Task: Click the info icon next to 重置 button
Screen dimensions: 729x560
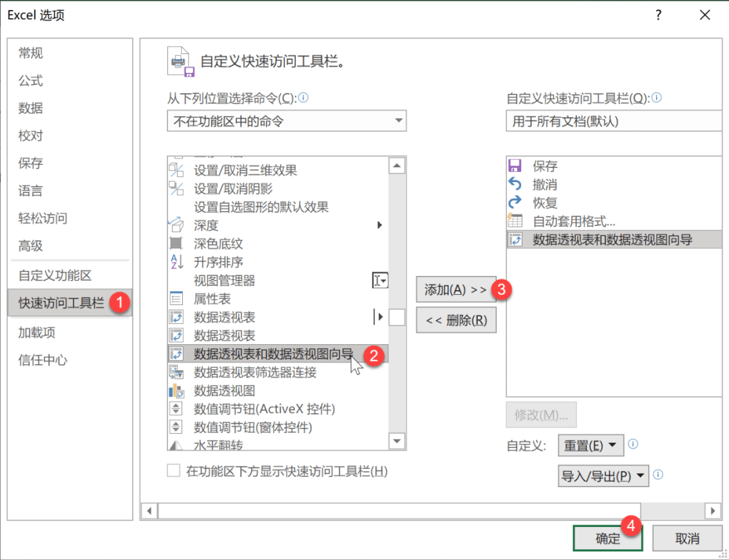Action: point(632,444)
